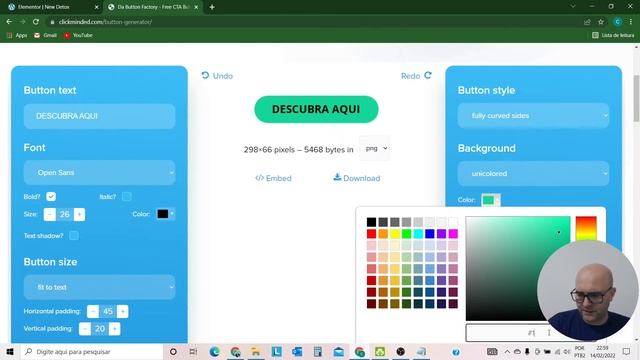Click the Button text field DESCUBRA AQUI
Viewport: 640px width, 360px height.
coord(99,116)
